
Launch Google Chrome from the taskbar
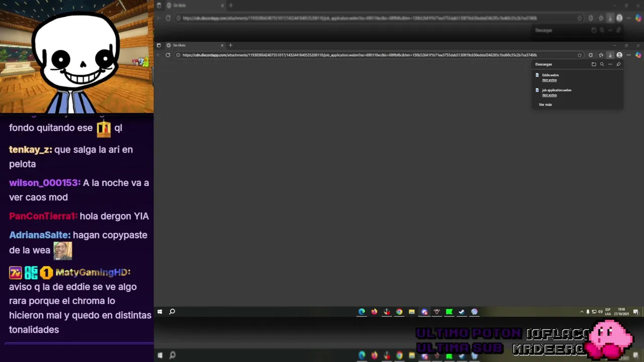399,312
